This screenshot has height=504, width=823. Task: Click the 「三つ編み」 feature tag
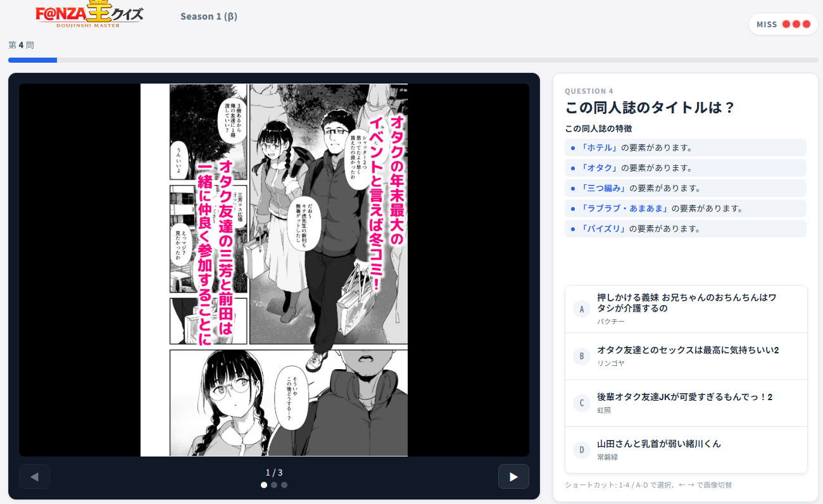pyautogui.click(x=686, y=188)
